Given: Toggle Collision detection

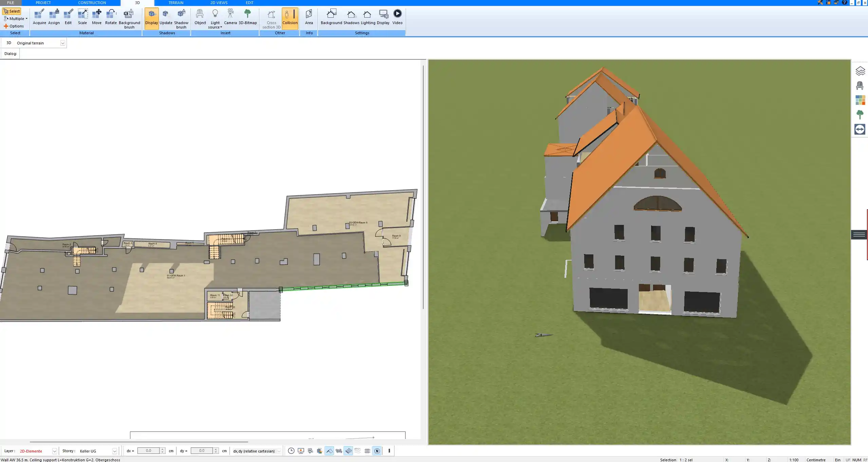Looking at the screenshot, I should pyautogui.click(x=290, y=18).
